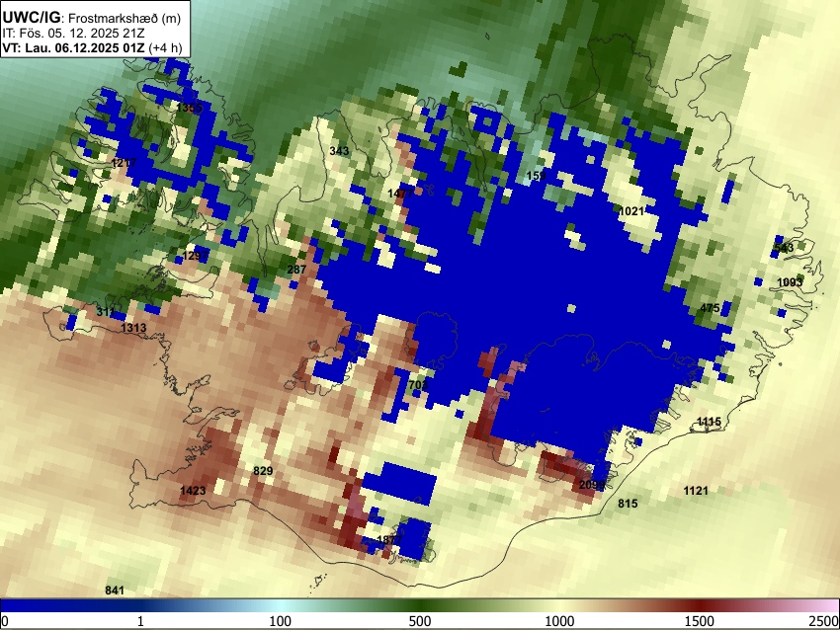Viewport: 840px width, 630px height.
Task: Click the 829 value label
Action: pos(263,471)
